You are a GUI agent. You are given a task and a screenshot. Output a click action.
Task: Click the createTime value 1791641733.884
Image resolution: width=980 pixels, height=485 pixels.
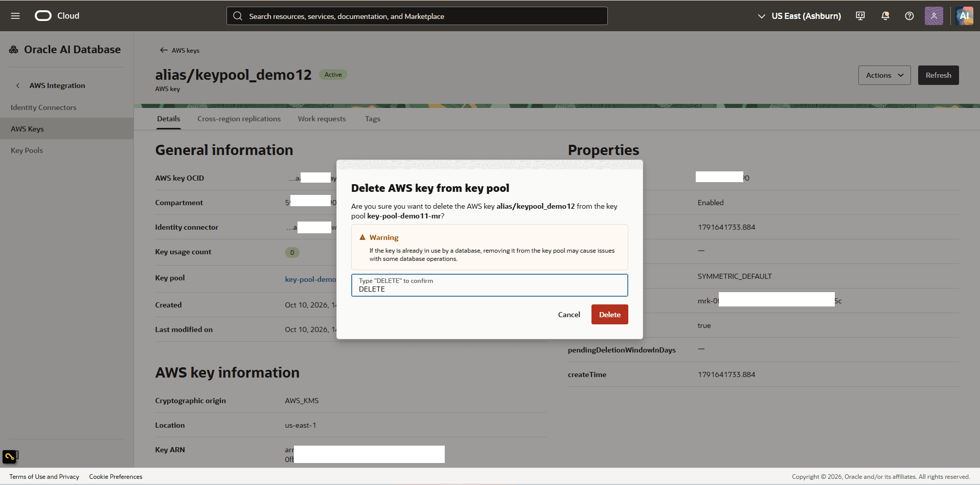(726, 374)
